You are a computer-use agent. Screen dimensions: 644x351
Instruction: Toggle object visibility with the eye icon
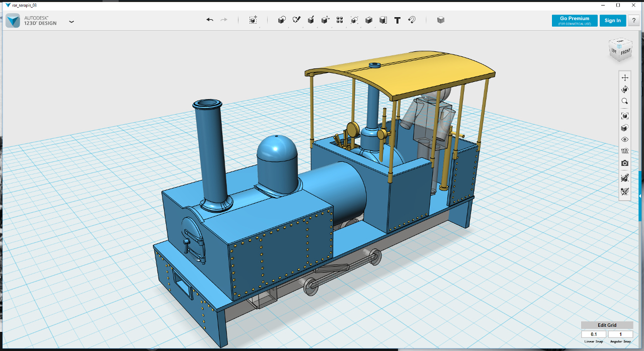625,139
